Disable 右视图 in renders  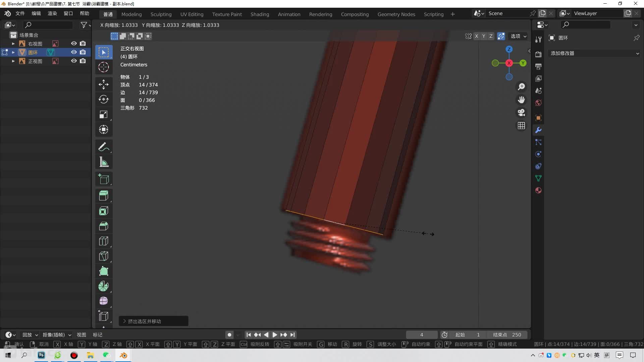pyautogui.click(x=83, y=44)
